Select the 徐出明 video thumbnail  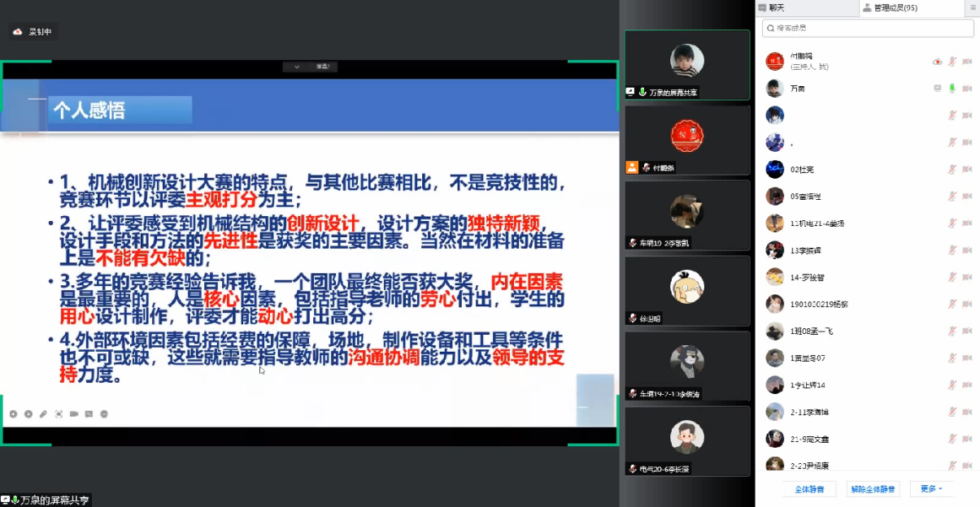tap(687, 292)
